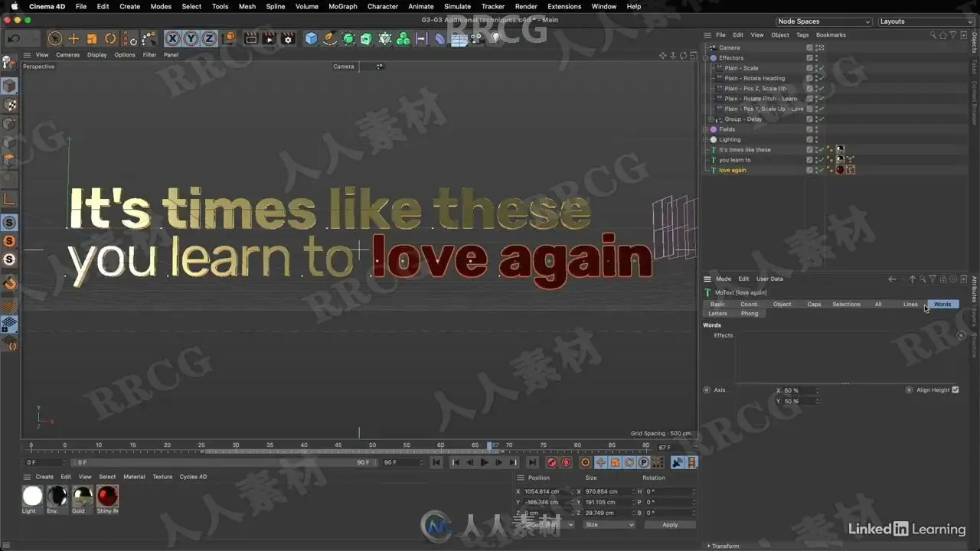980x551 pixels.
Task: Open the Render menu
Action: coord(526,6)
